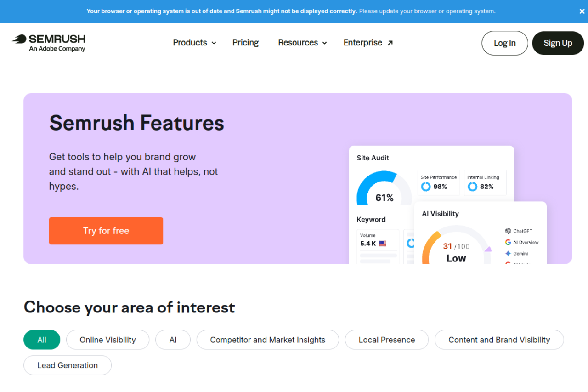Filter by Lead Generation
This screenshot has width=588, height=392.
[68, 365]
